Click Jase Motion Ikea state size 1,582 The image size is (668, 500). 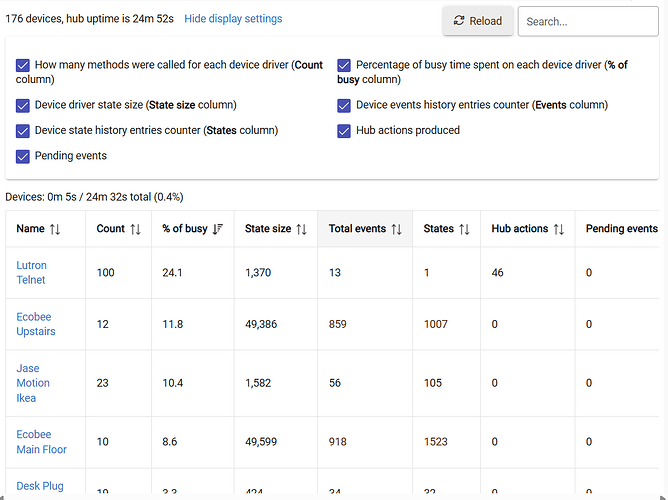(x=258, y=383)
